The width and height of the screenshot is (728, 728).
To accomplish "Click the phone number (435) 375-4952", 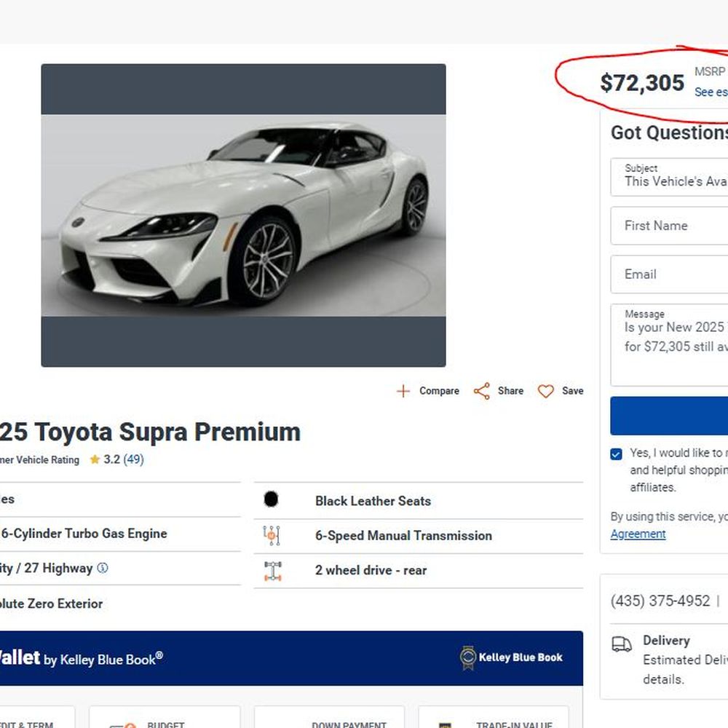I will (660, 601).
